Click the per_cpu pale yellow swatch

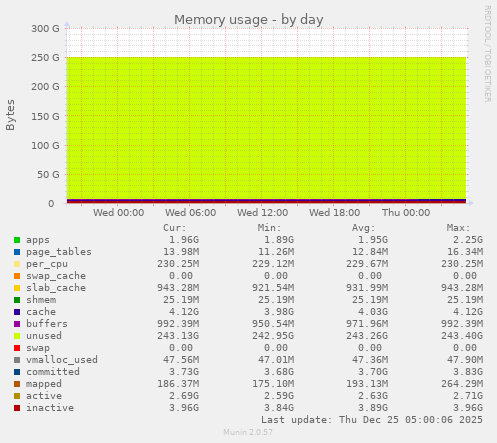click(17, 264)
